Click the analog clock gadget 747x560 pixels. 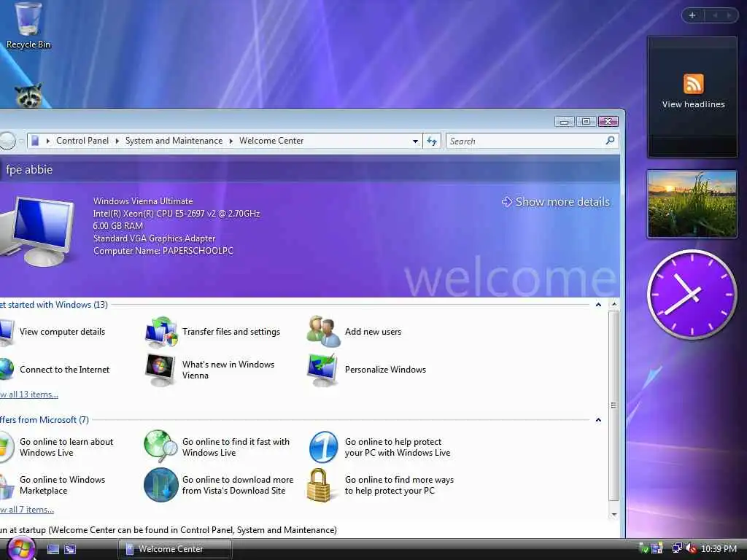tap(692, 295)
